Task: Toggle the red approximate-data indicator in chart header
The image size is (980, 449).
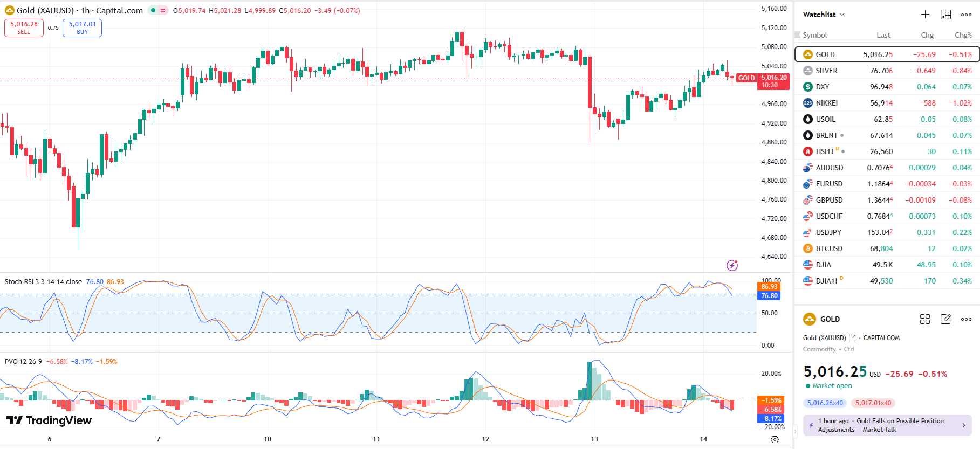Action: point(162,10)
